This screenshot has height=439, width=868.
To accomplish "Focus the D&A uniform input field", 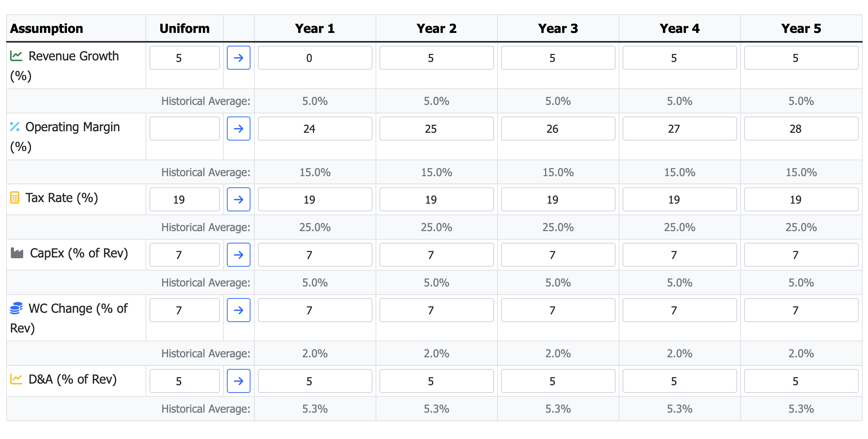I will click(185, 381).
